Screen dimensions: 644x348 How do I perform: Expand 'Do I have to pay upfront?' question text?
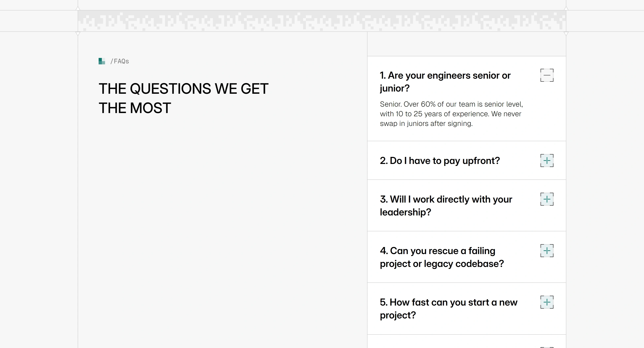click(440, 161)
